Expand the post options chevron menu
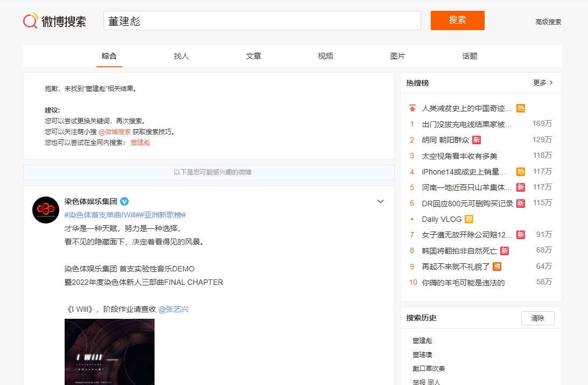The height and width of the screenshot is (385, 588). [380, 201]
